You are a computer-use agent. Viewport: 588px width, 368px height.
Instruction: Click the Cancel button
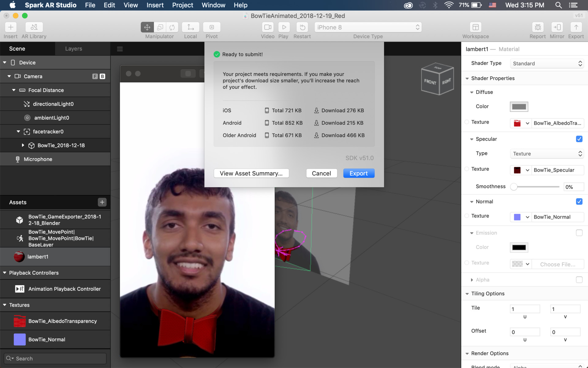click(x=322, y=173)
